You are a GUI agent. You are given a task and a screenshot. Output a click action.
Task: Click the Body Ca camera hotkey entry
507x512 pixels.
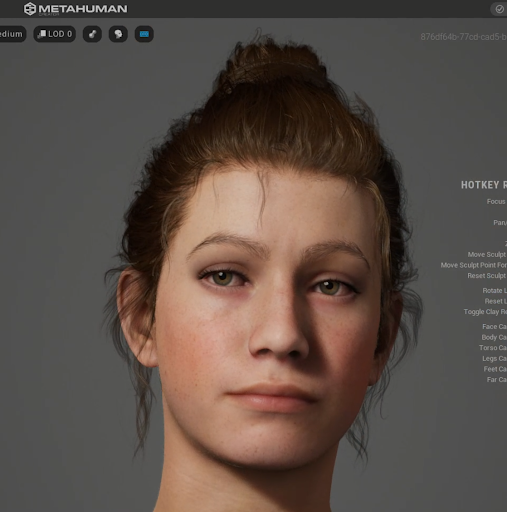coord(494,337)
